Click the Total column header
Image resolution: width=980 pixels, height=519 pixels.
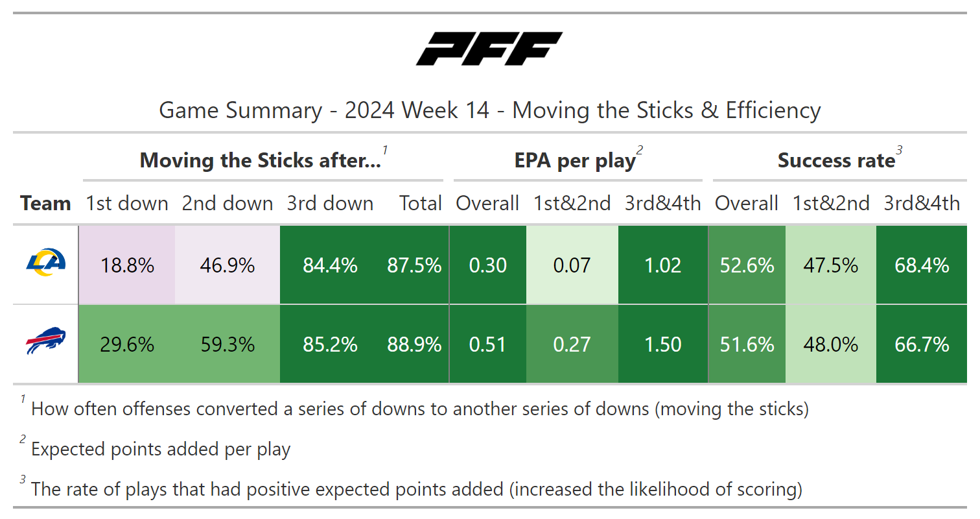click(420, 203)
